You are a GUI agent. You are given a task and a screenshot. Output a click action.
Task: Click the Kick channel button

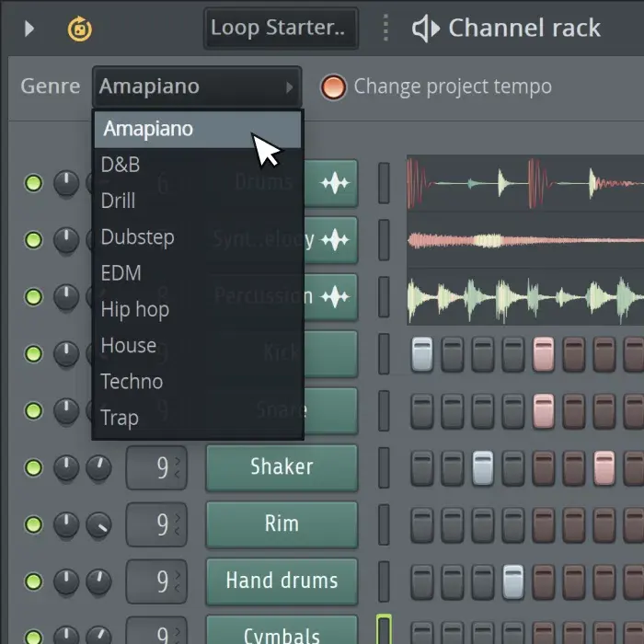(331, 353)
